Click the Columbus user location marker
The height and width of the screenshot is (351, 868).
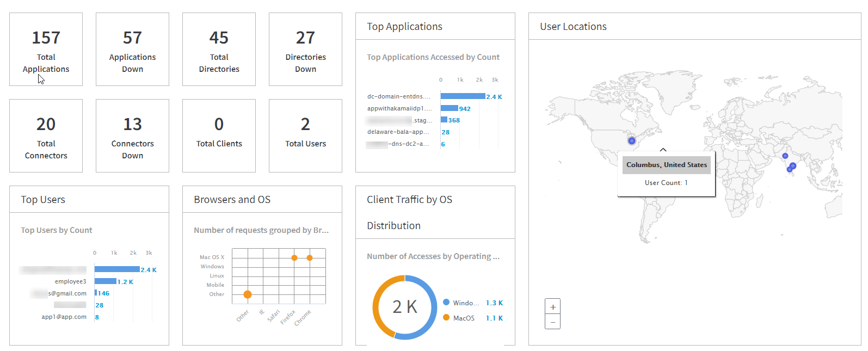pos(631,141)
